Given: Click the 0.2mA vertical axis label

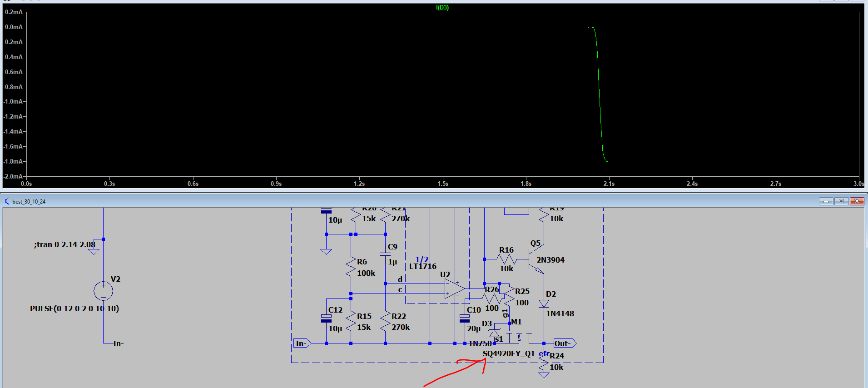Looking at the screenshot, I should tap(14, 12).
